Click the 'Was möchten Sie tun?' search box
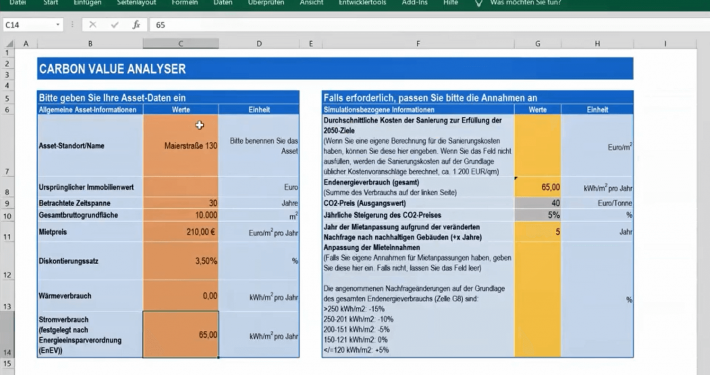Viewport: 710px width, 375px height. coord(525,3)
